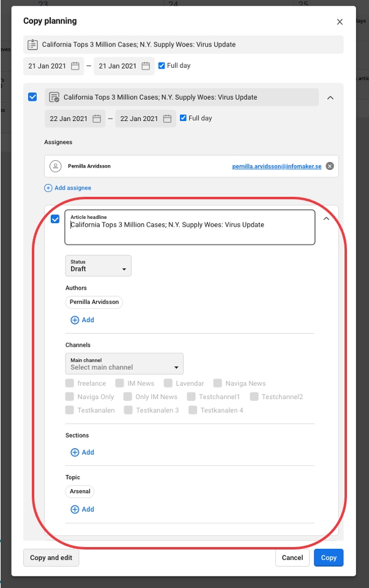
Task: Uncheck the top Full day checkbox
Action: [162, 66]
